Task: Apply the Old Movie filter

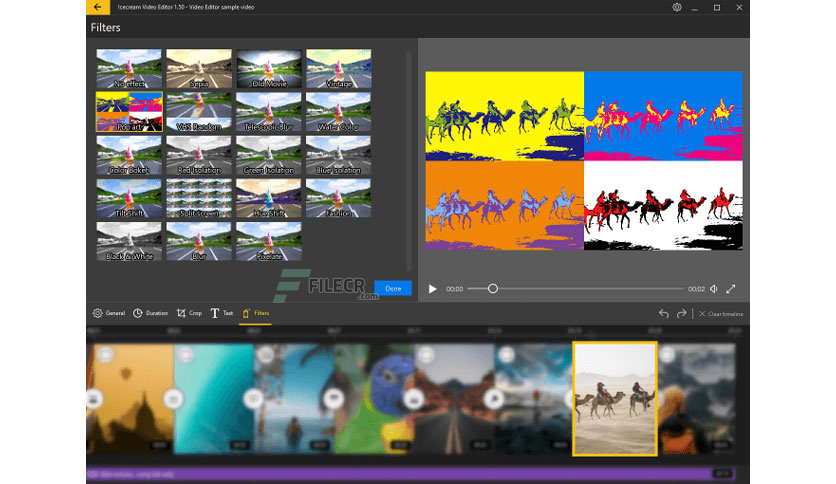Action: click(x=269, y=69)
